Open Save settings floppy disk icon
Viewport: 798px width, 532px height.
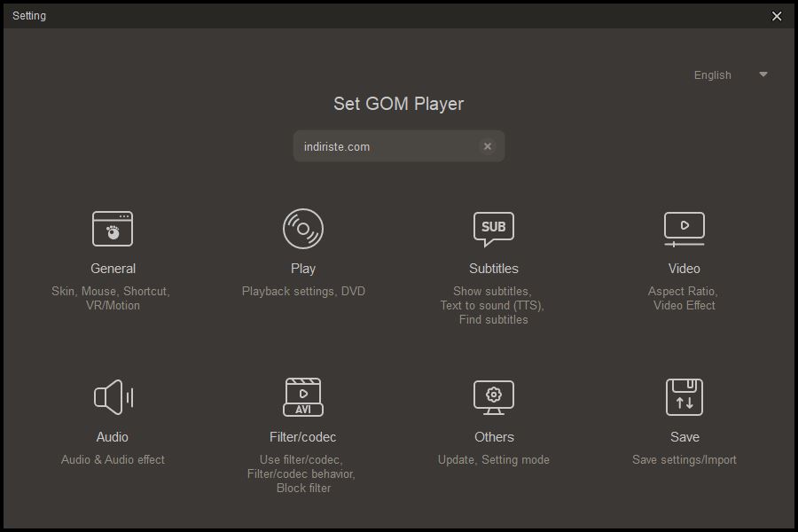[x=684, y=397]
